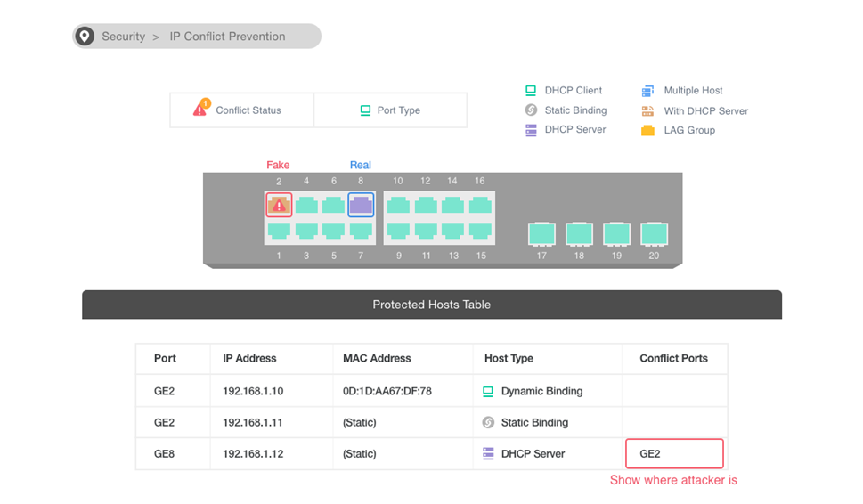Click Security in the breadcrumb
Screen dimensions: 863x504
click(x=123, y=37)
